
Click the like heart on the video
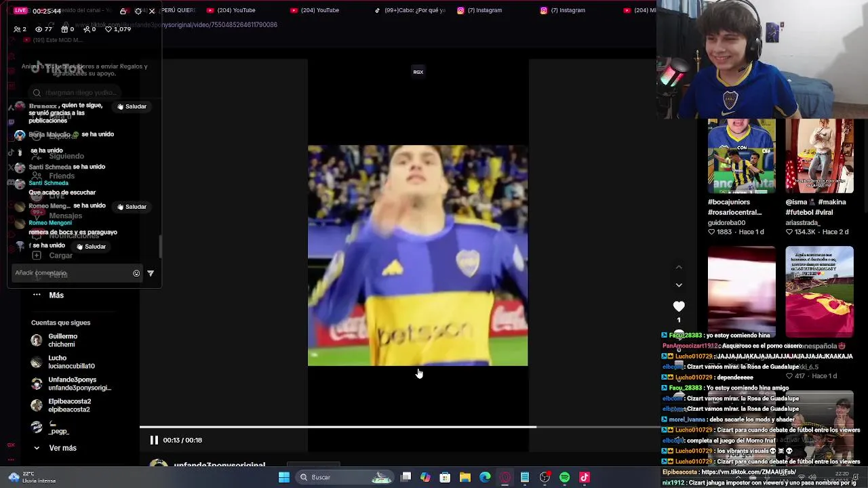coord(679,306)
